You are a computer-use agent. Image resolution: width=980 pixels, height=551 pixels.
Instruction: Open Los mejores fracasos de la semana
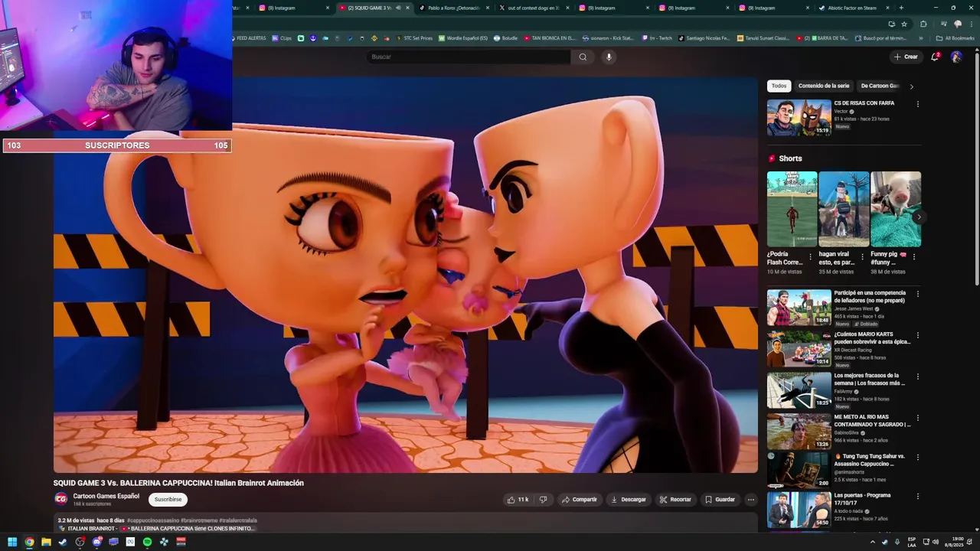(x=799, y=390)
